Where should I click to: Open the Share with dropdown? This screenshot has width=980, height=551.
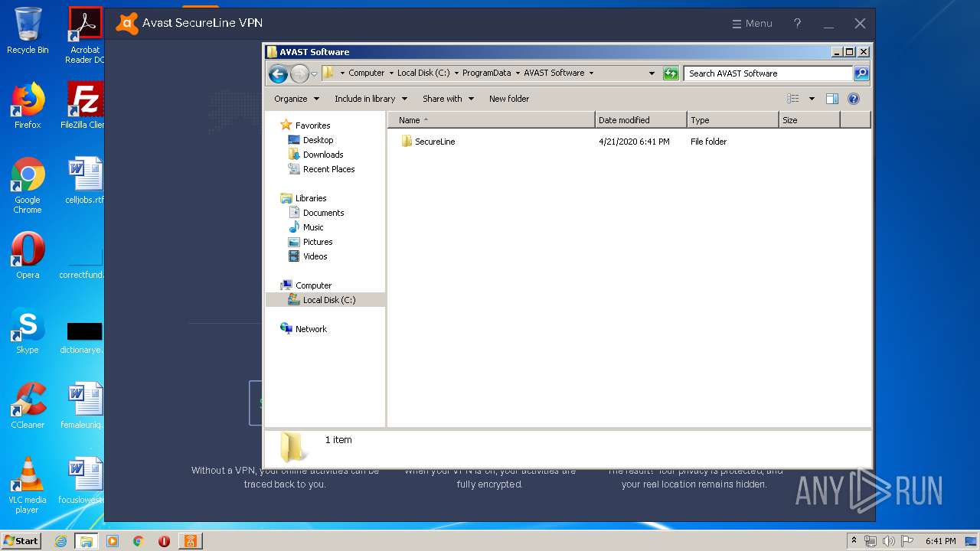click(449, 99)
